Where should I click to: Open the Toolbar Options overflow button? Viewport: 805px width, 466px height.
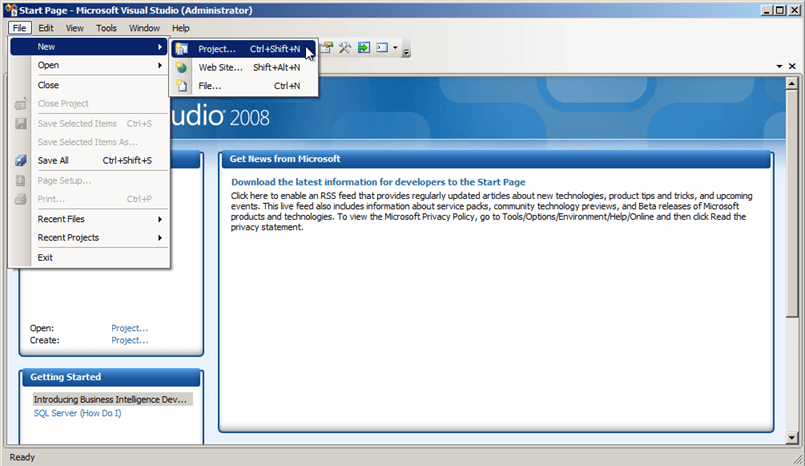tap(406, 49)
